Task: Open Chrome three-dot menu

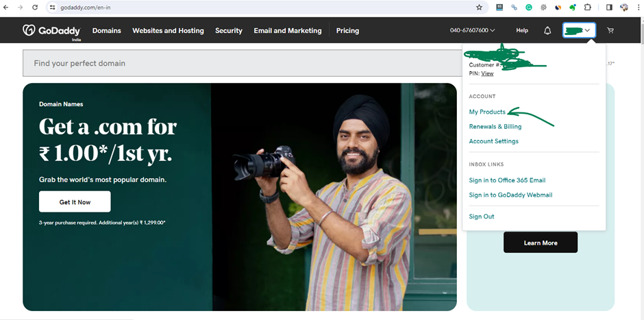Action: 638,8
